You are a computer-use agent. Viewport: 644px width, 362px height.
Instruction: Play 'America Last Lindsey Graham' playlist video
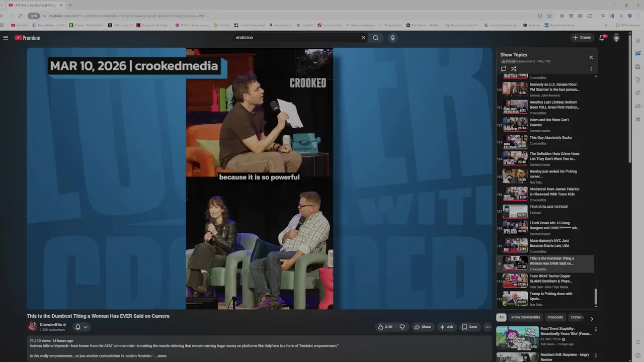coord(545,107)
